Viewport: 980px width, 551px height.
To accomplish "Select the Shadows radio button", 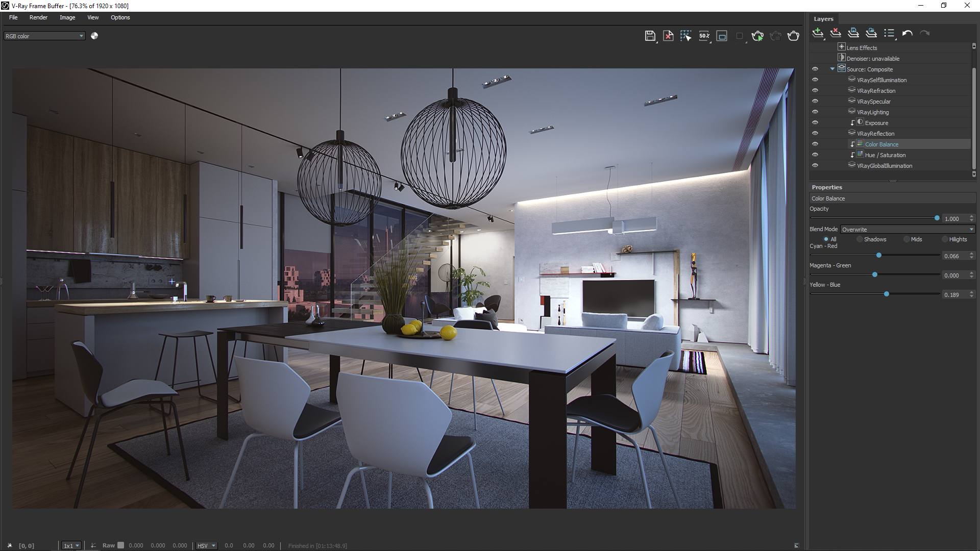I will click(x=860, y=239).
